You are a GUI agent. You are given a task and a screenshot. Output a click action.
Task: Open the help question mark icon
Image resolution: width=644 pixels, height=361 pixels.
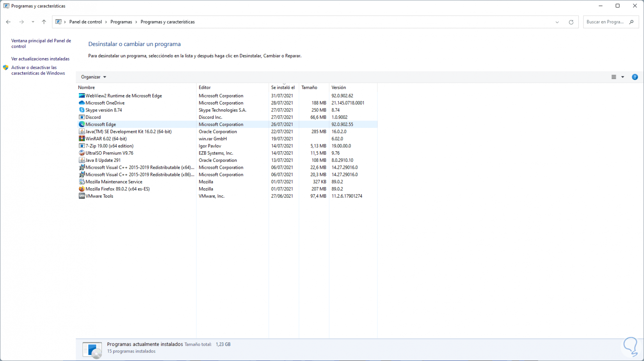tap(635, 77)
